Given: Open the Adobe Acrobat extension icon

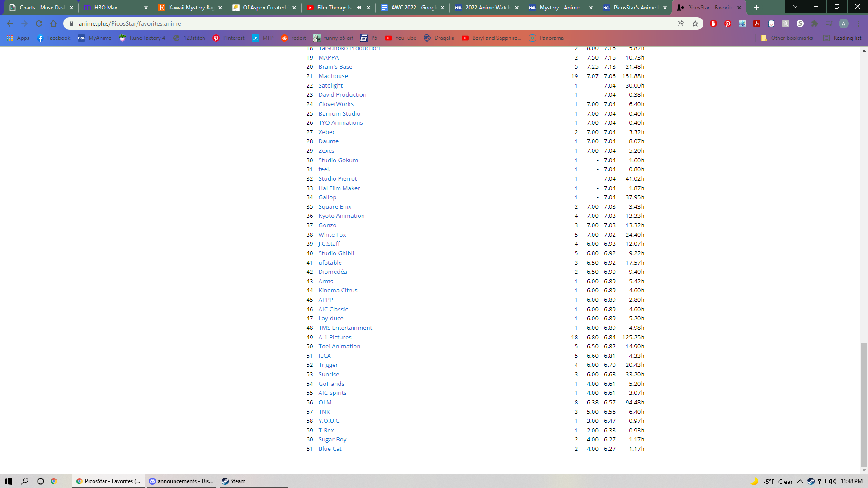Looking at the screenshot, I should click(757, 23).
